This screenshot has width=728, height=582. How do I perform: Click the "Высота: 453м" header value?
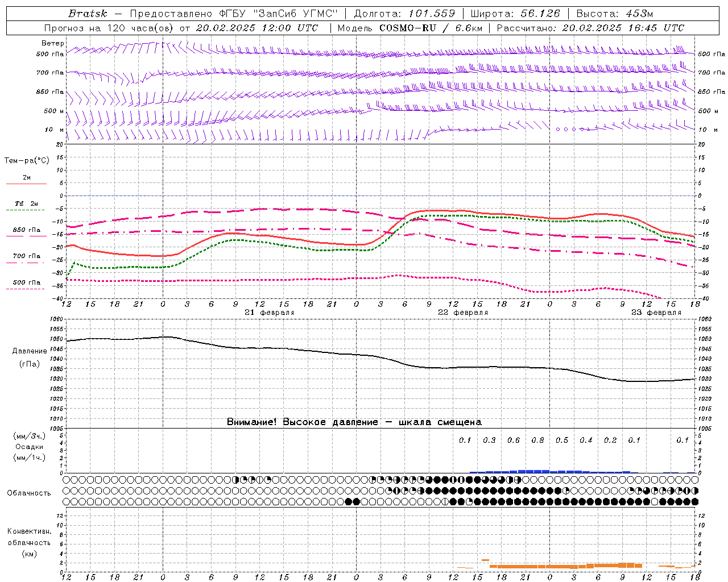coord(615,14)
